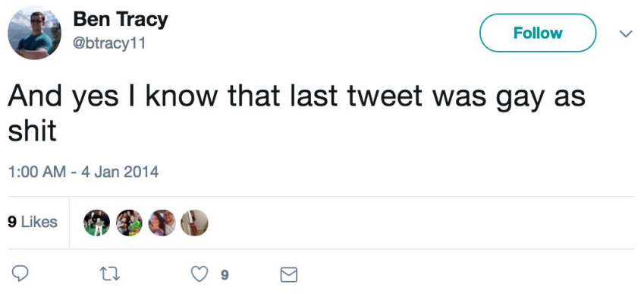The image size is (644, 294).
Task: Expand the tweet options chevron menu
Action: pos(626,33)
